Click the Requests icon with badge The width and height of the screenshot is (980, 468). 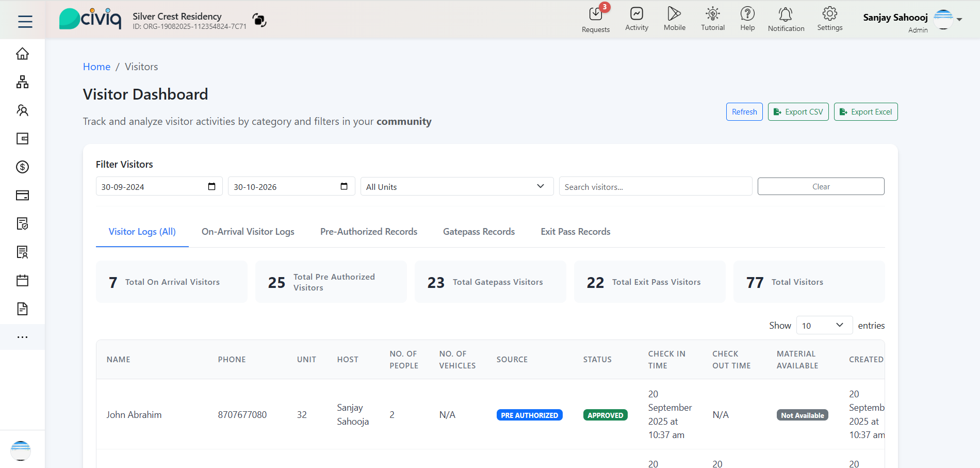pyautogui.click(x=596, y=15)
